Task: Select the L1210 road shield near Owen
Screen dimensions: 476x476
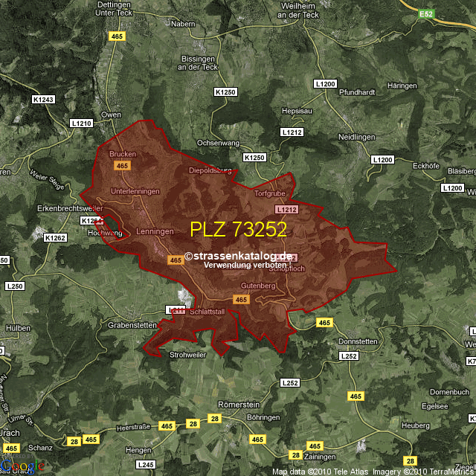Action: 81,123
